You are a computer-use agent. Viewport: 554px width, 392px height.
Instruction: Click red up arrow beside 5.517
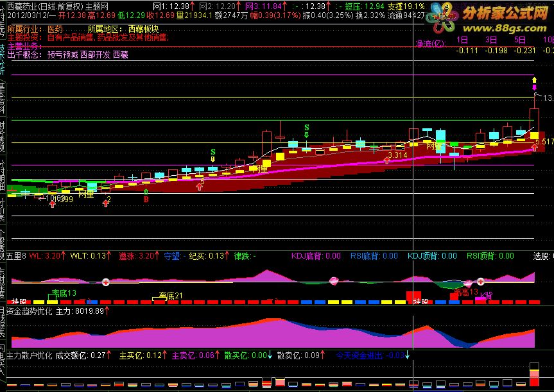tap(535, 148)
